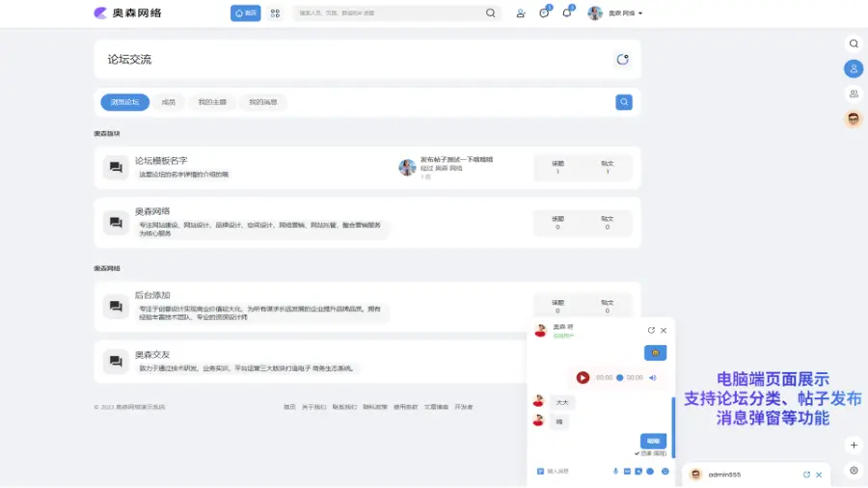Click the top search input field
The height and width of the screenshot is (488, 868).
pyautogui.click(x=389, y=14)
